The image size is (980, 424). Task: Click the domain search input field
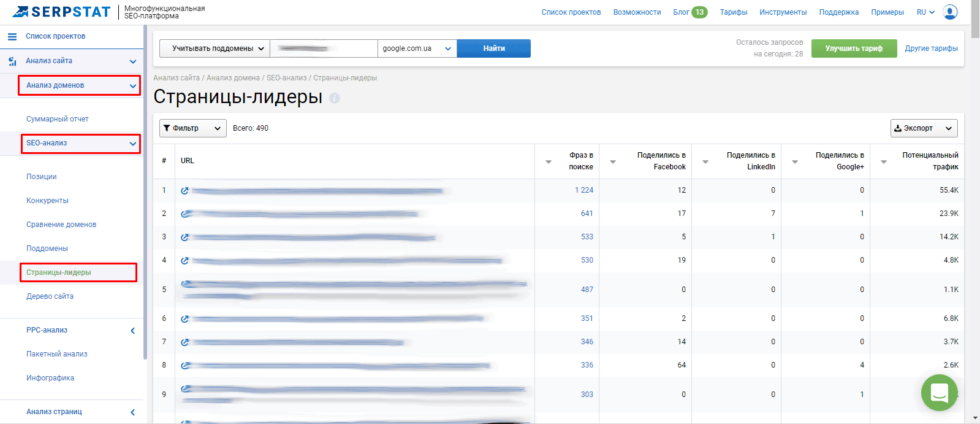pyautogui.click(x=324, y=48)
